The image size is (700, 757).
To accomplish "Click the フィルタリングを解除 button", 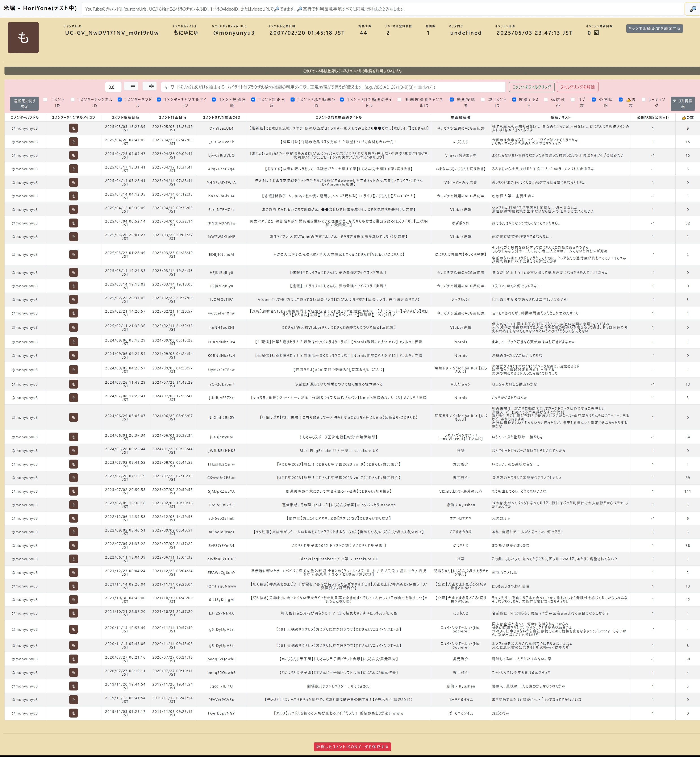I will (x=577, y=87).
